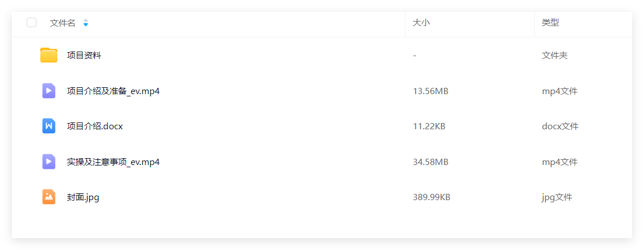644x250 pixels.
Task: Click the video icon for 实操及注意事项_ev.mp4
Action: (x=49, y=162)
